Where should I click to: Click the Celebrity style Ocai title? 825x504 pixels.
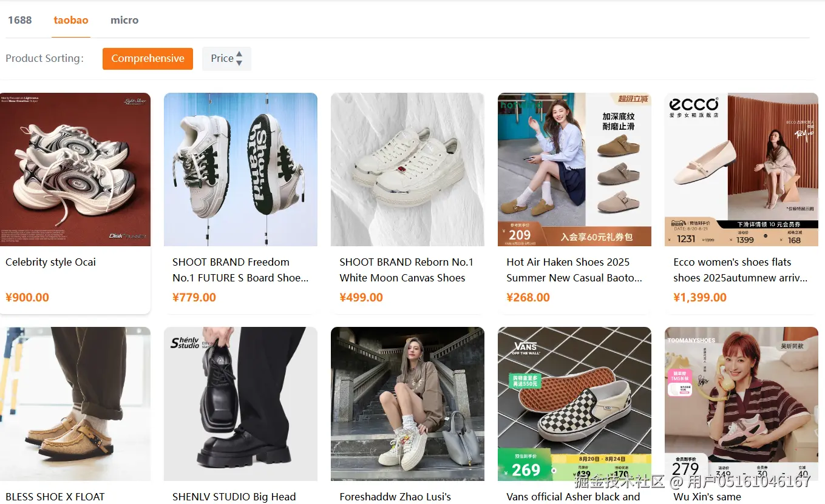[x=50, y=262]
